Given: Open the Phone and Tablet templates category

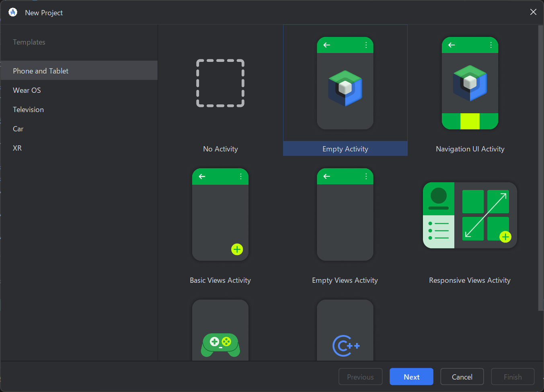Looking at the screenshot, I should tap(79, 71).
